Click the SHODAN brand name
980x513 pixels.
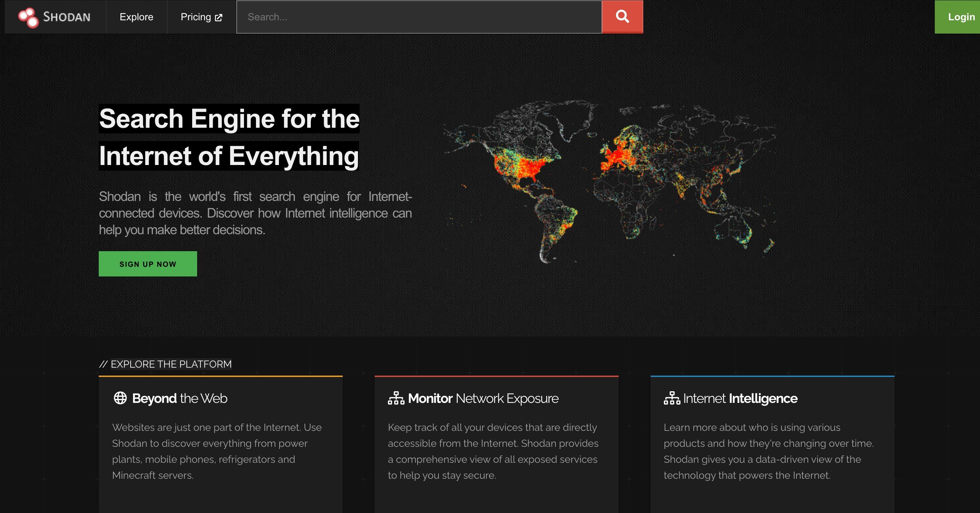[x=66, y=17]
